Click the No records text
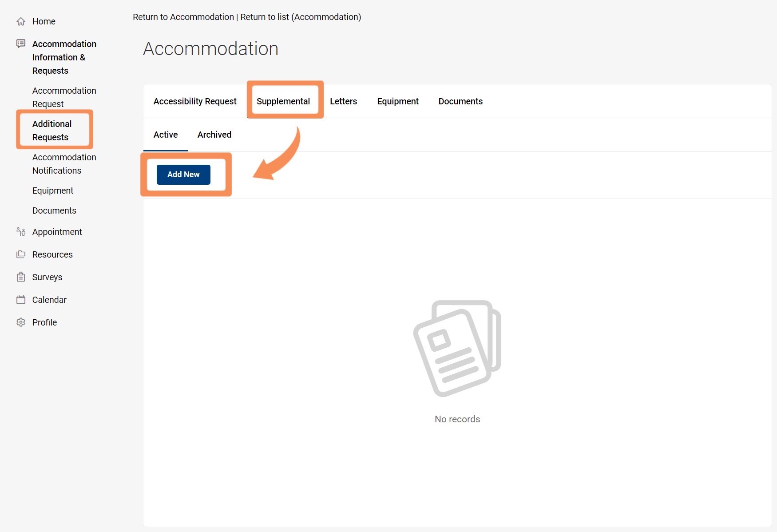The height and width of the screenshot is (532, 777). point(457,419)
